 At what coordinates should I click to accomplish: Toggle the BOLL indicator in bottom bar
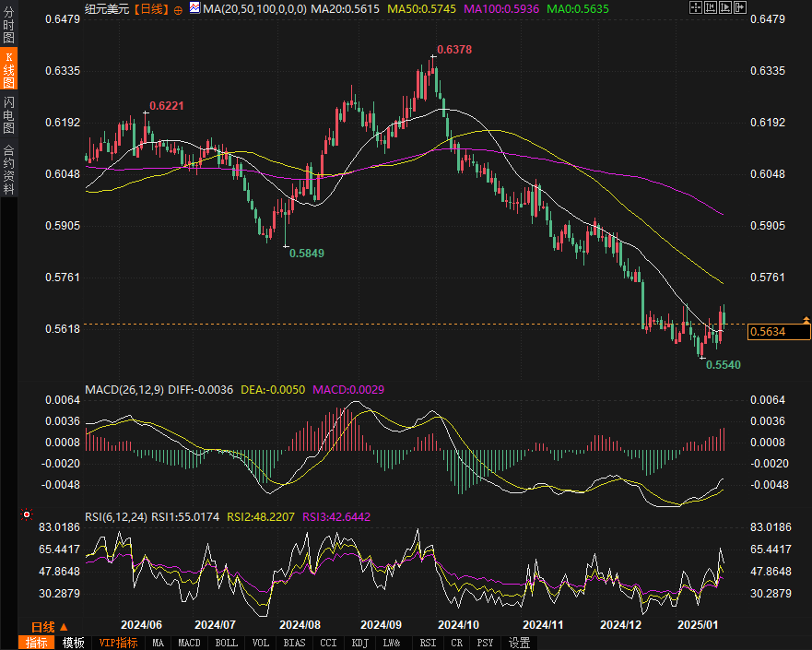[226, 643]
